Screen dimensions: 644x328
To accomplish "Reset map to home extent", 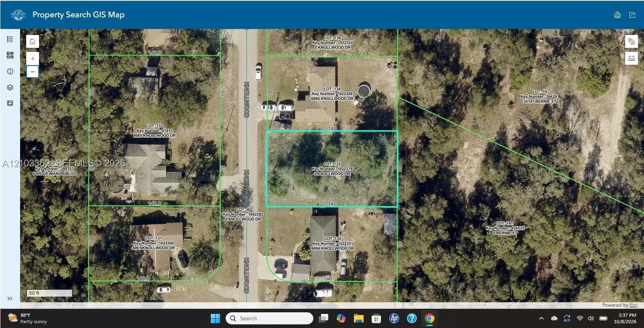I will tap(33, 42).
